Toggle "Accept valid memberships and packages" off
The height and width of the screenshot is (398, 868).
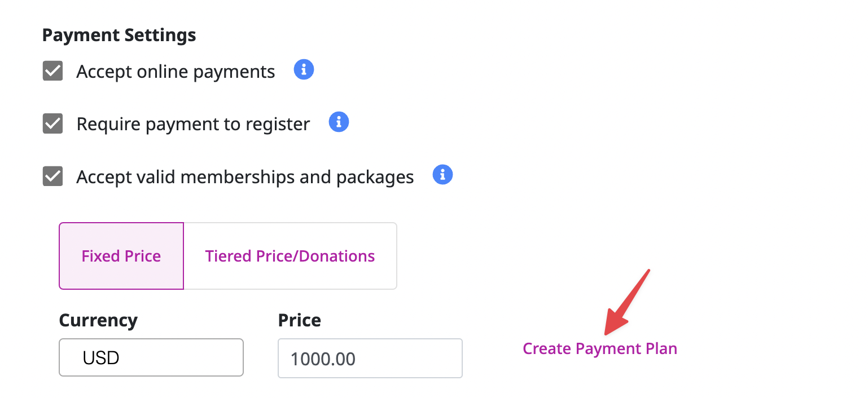[52, 176]
